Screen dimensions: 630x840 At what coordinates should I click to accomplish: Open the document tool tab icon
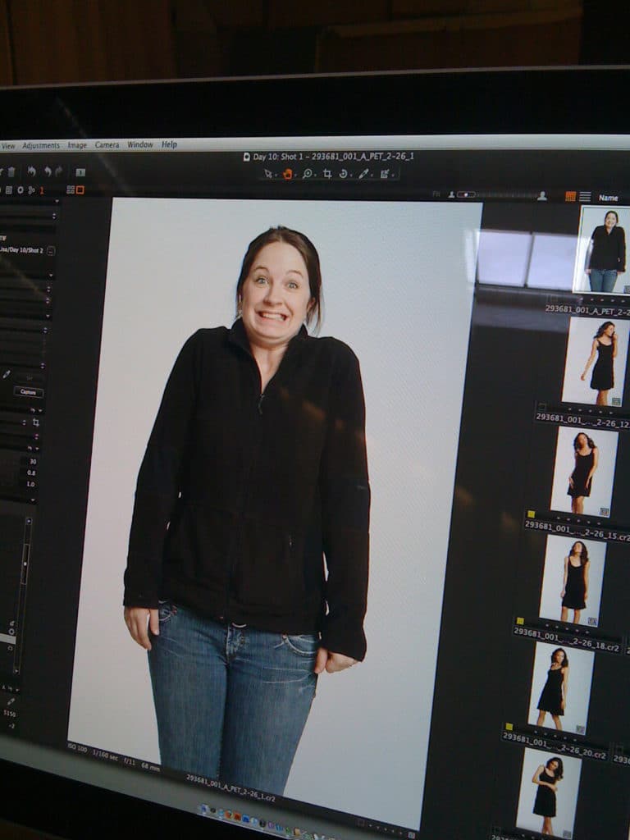pos(9,189)
